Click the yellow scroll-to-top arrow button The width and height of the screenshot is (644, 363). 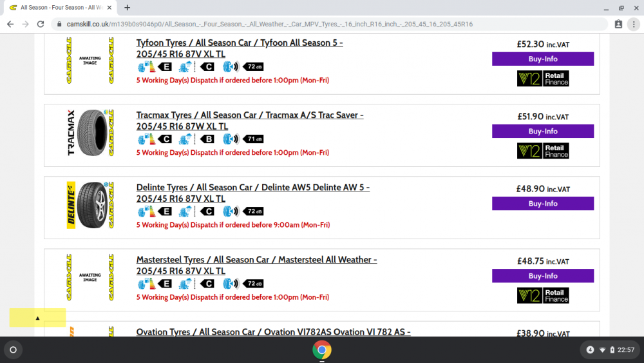click(x=37, y=318)
